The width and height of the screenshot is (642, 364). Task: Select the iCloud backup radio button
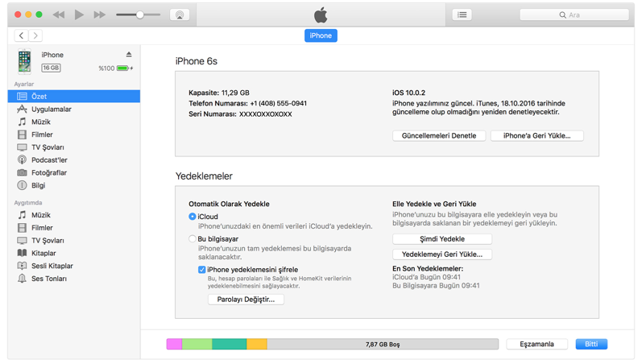point(192,216)
